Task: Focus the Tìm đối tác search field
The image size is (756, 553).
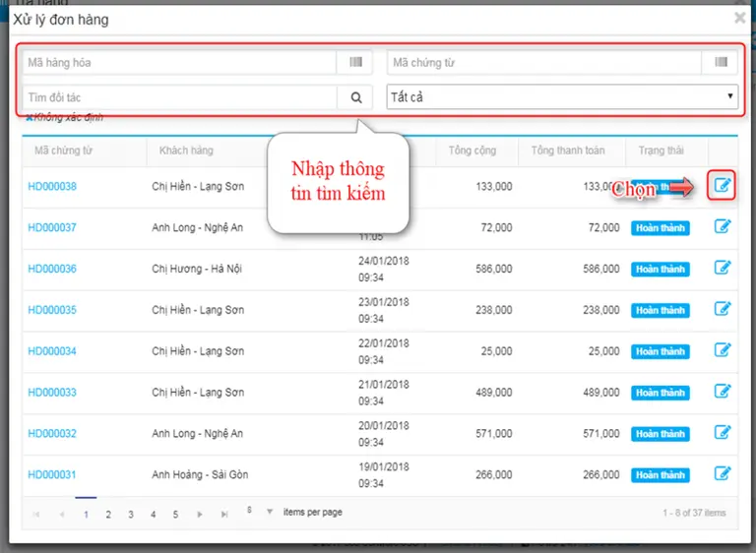Action: tap(179, 97)
